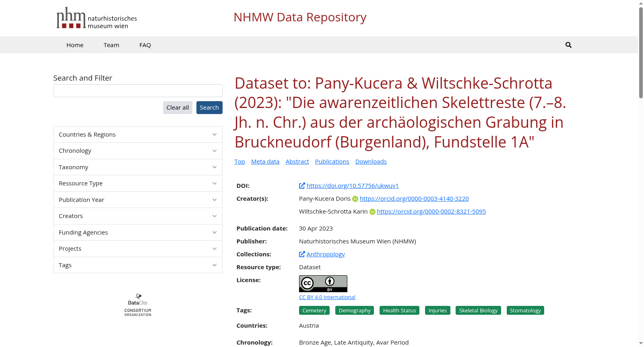Expand the Creators filter
The image size is (644, 347).
(x=138, y=216)
